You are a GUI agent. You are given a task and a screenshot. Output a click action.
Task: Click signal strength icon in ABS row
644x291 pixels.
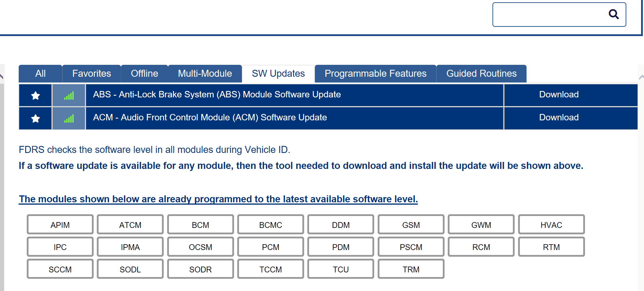tap(69, 95)
